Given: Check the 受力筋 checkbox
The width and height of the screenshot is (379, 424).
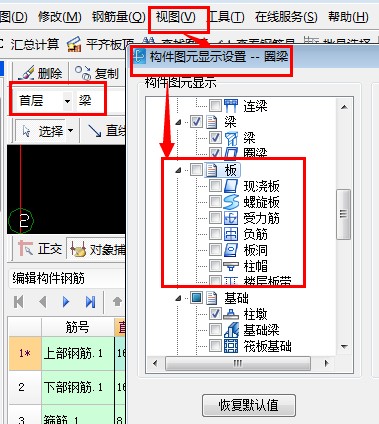Looking at the screenshot, I should tap(215, 218).
